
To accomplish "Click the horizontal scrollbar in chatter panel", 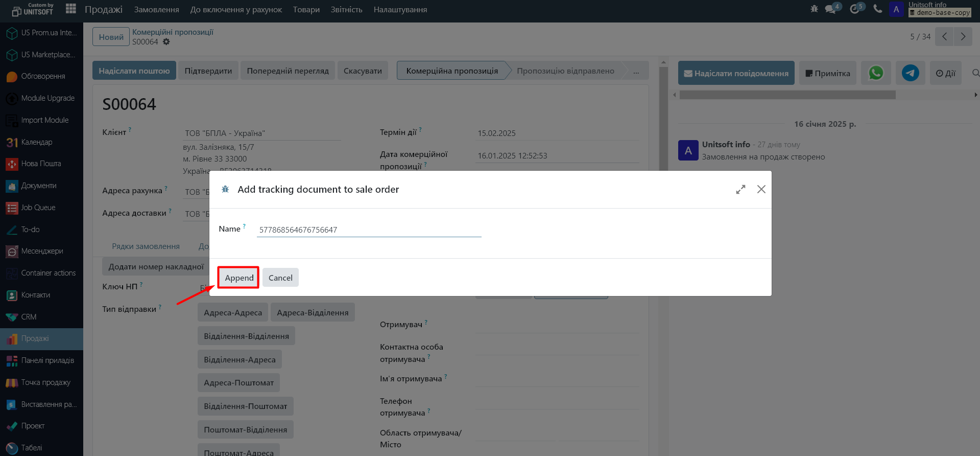I will 787,95.
